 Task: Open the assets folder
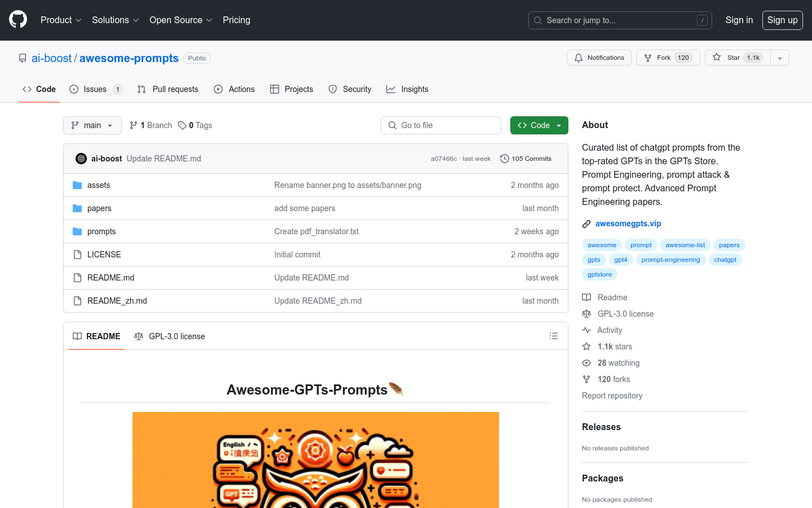(x=99, y=185)
